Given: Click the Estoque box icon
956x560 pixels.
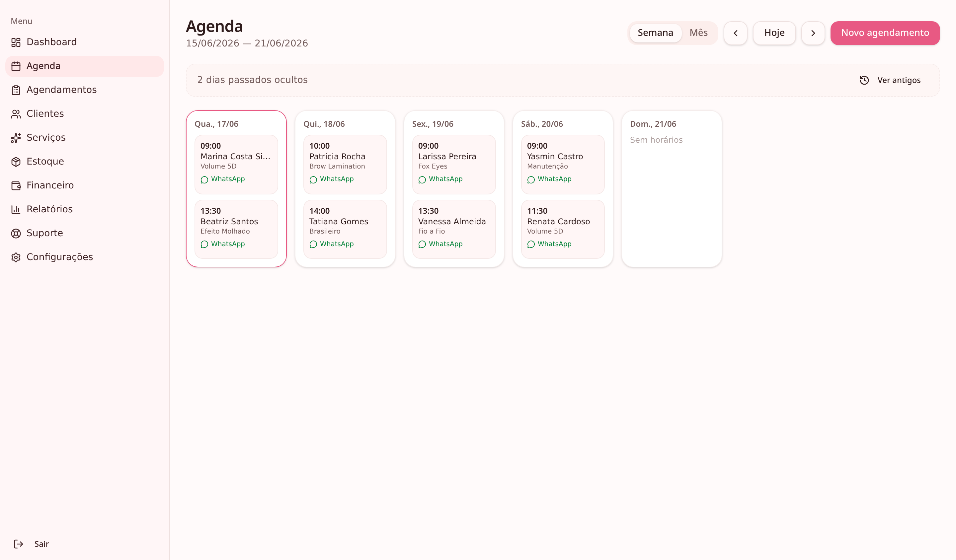Looking at the screenshot, I should (x=16, y=162).
